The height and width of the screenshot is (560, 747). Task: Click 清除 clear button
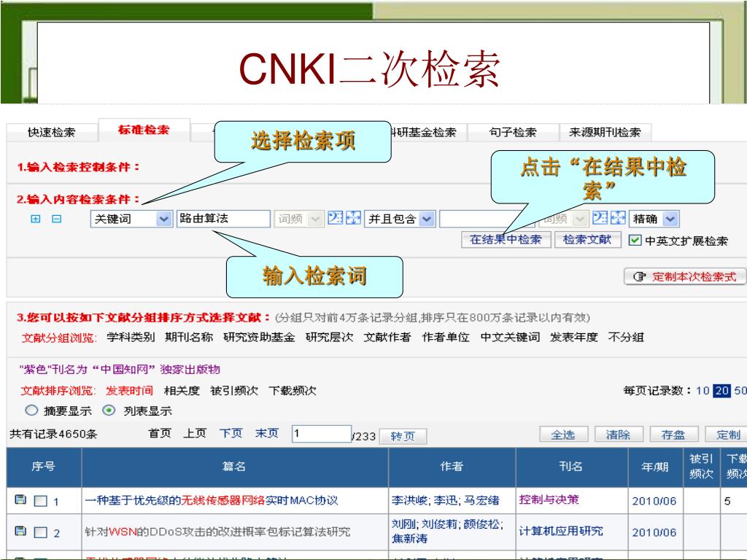tap(619, 435)
